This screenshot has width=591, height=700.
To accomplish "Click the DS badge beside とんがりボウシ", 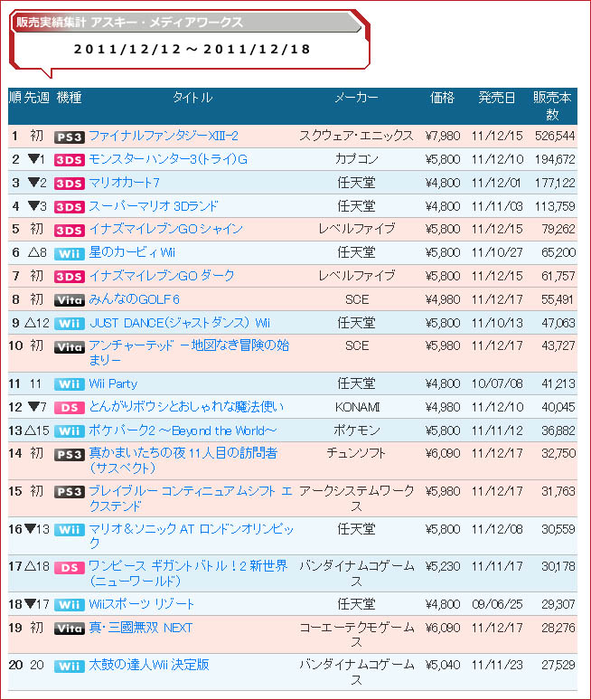I will click(70, 408).
